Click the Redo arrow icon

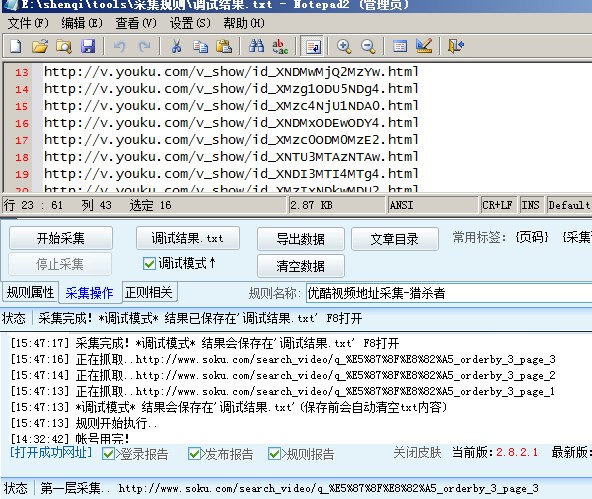[144, 46]
